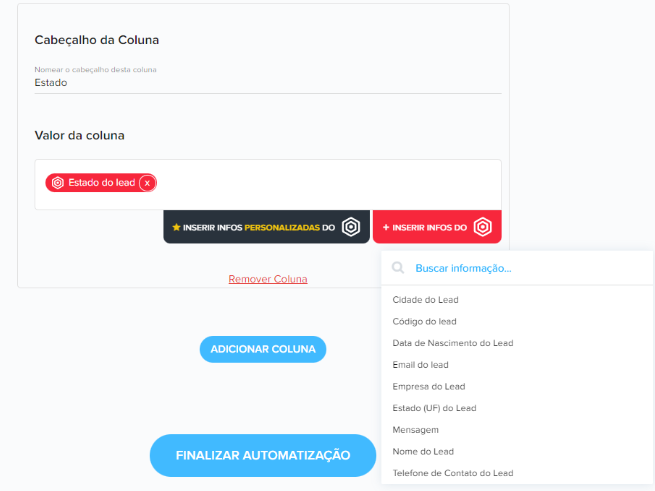Viewport: 655px width, 491px height.
Task: Select the Mensagem option
Action: [415, 429]
